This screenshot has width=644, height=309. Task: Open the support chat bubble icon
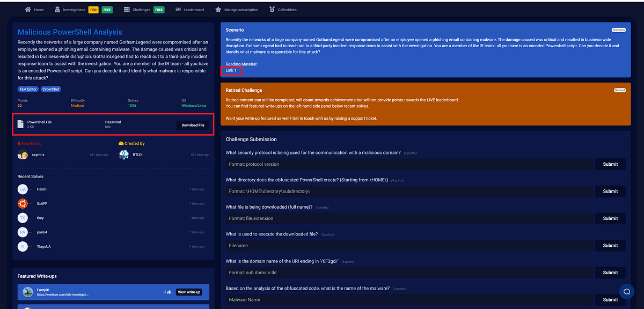[626, 291]
